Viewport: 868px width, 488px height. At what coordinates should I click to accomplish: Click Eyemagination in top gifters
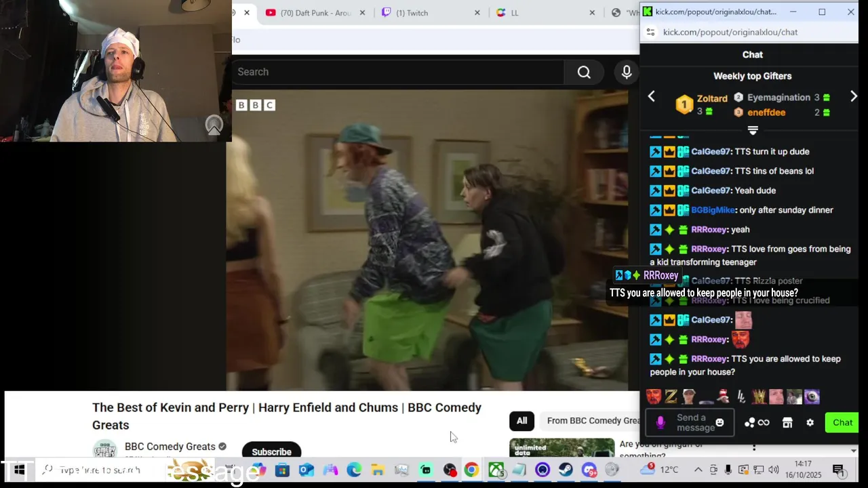click(x=778, y=98)
